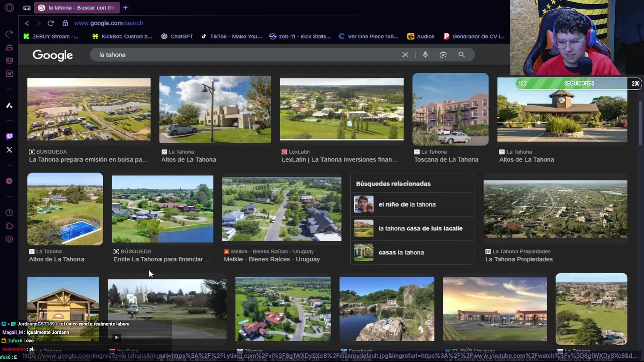
Task: Reload the page
Action: 51,23
